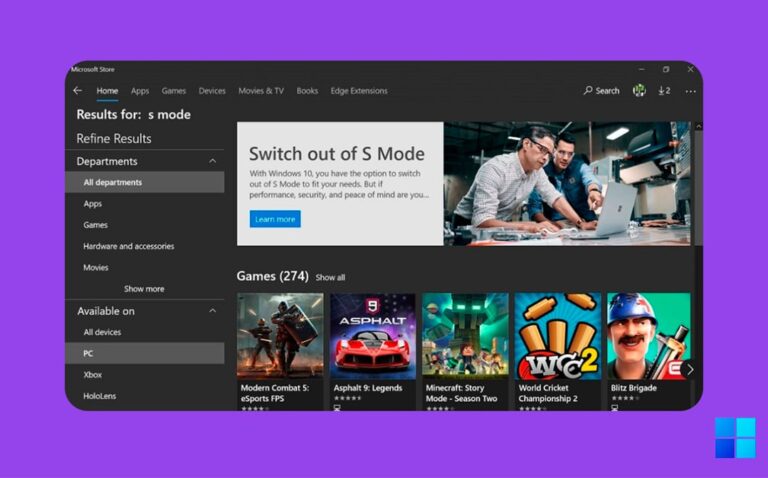Open the Edge Extensions tab
The width and height of the screenshot is (768, 478).
point(359,91)
